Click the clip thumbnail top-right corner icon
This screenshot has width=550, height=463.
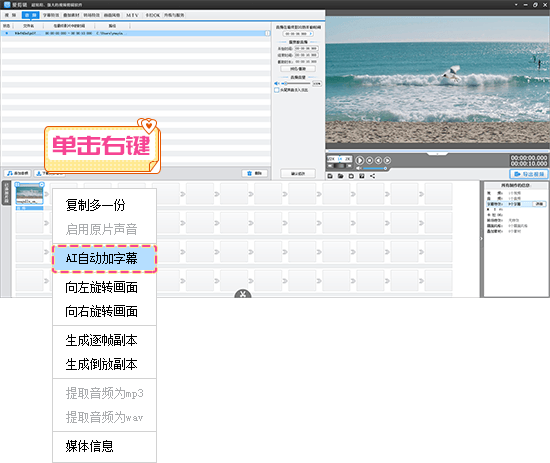coord(41,184)
